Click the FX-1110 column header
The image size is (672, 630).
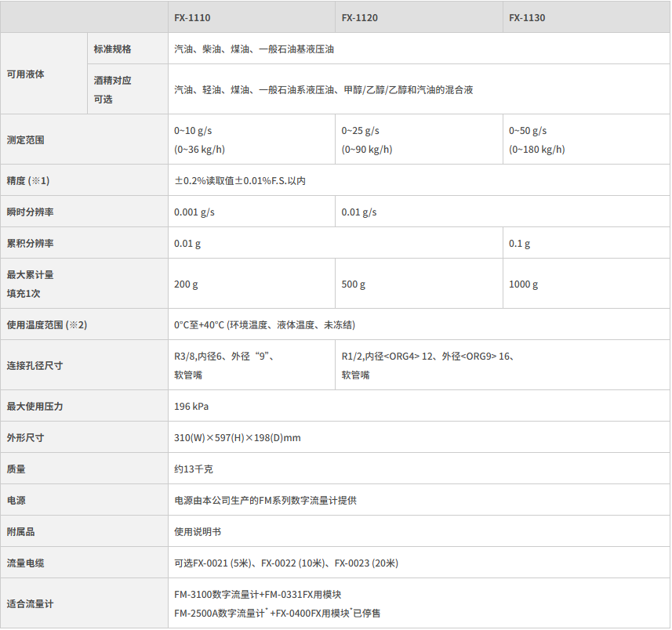coord(251,17)
